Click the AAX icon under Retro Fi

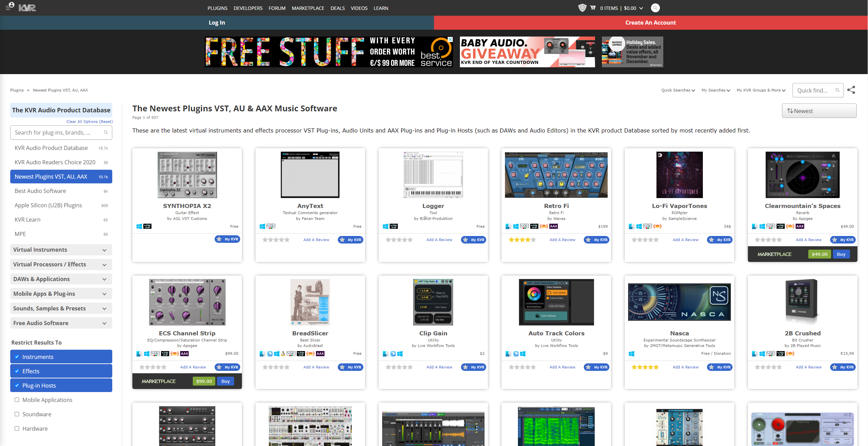tap(553, 226)
